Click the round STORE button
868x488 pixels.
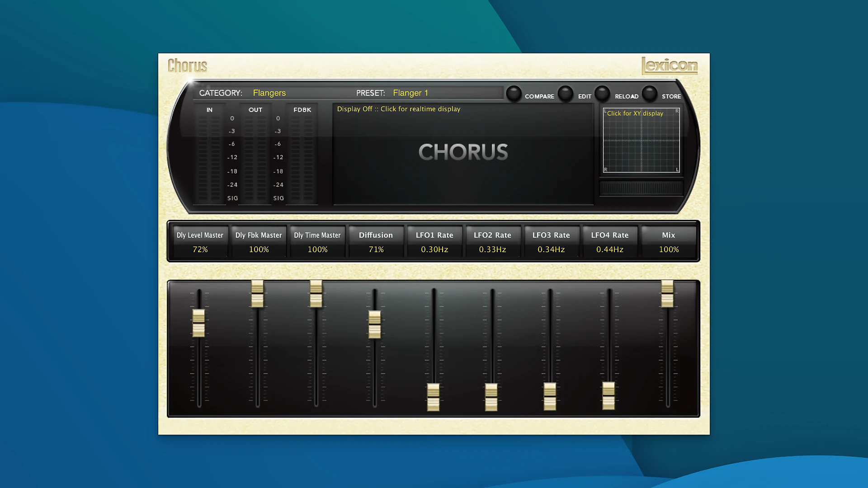[x=650, y=94]
